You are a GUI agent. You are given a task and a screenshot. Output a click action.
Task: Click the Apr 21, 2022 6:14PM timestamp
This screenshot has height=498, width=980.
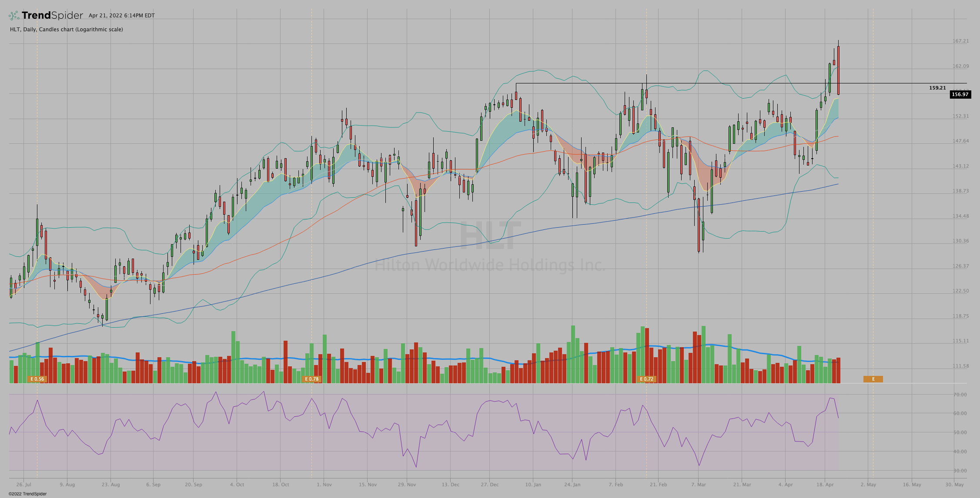(121, 16)
